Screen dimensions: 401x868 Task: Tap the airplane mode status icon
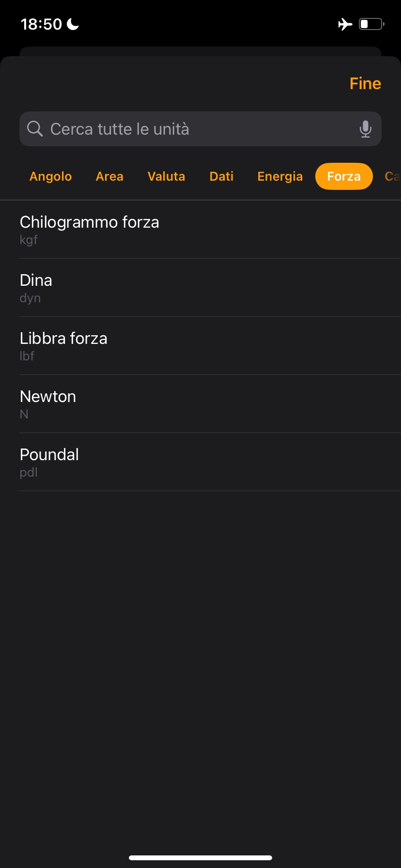click(345, 24)
